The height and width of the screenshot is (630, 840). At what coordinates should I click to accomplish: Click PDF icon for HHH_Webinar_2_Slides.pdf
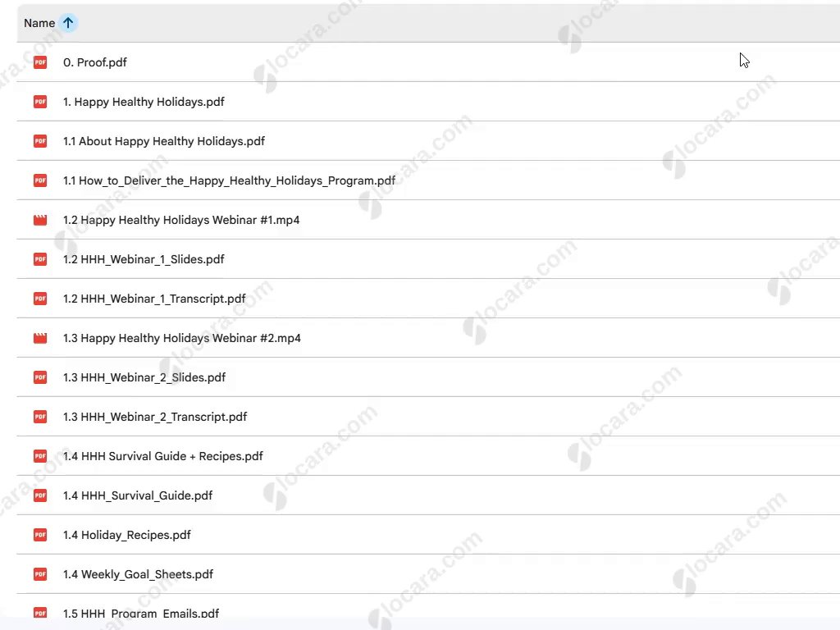coord(40,377)
